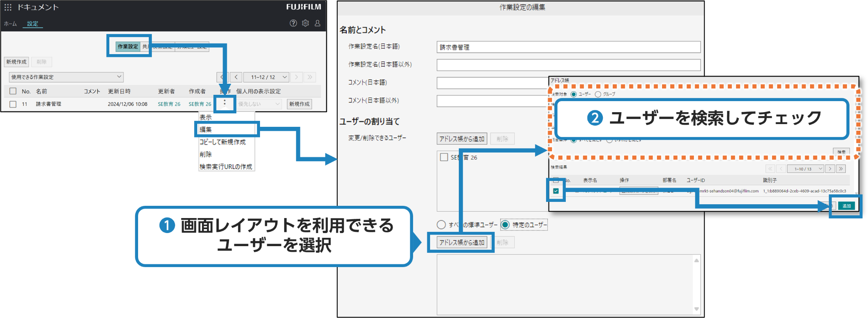Go to first page of address book results
Viewport: 868px width, 318px height.
770,169
